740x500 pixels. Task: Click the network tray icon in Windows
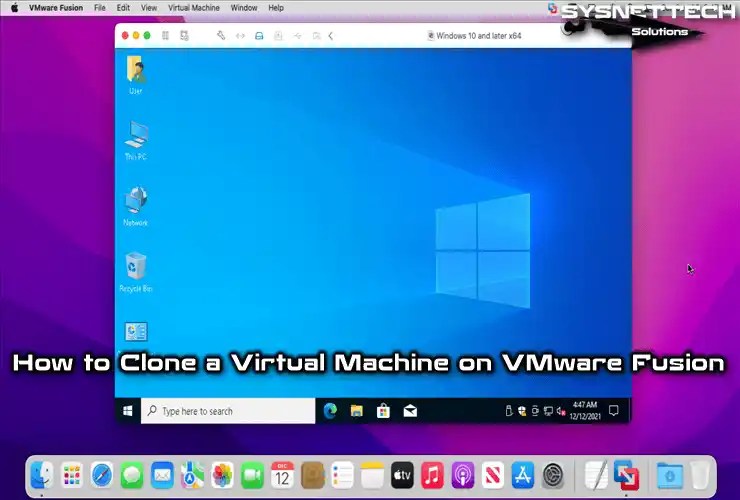[548, 411]
